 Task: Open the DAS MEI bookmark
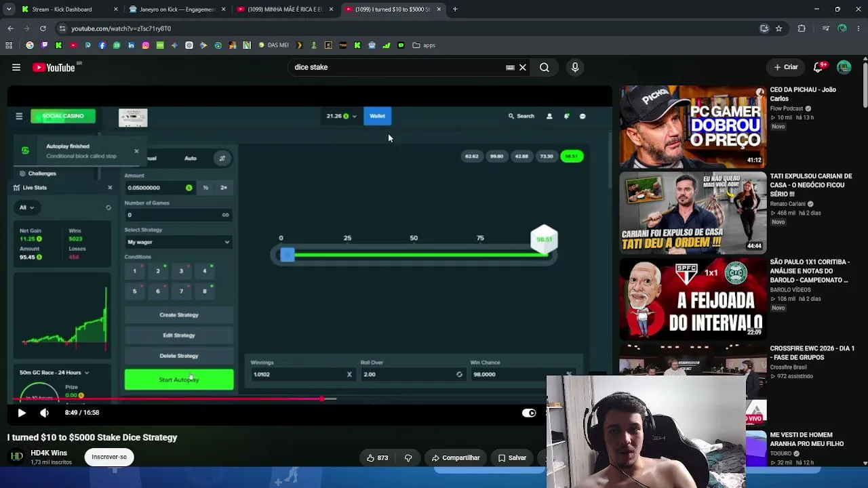click(x=274, y=45)
